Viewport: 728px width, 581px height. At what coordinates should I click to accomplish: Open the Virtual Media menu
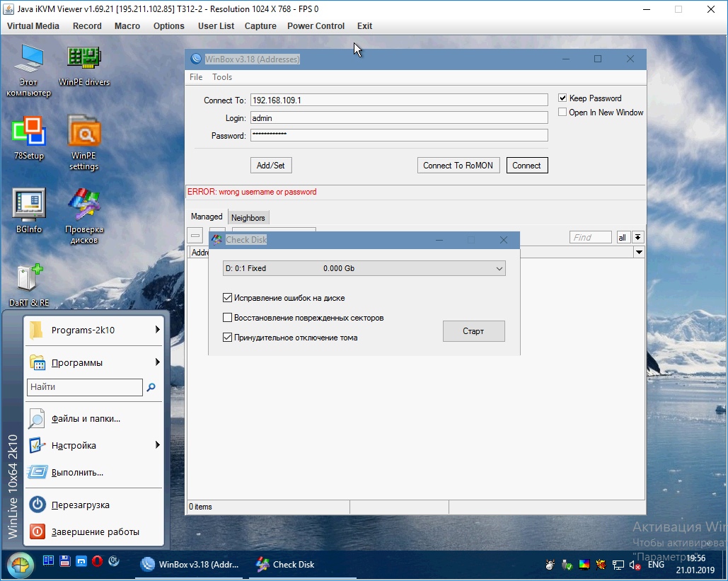click(33, 26)
